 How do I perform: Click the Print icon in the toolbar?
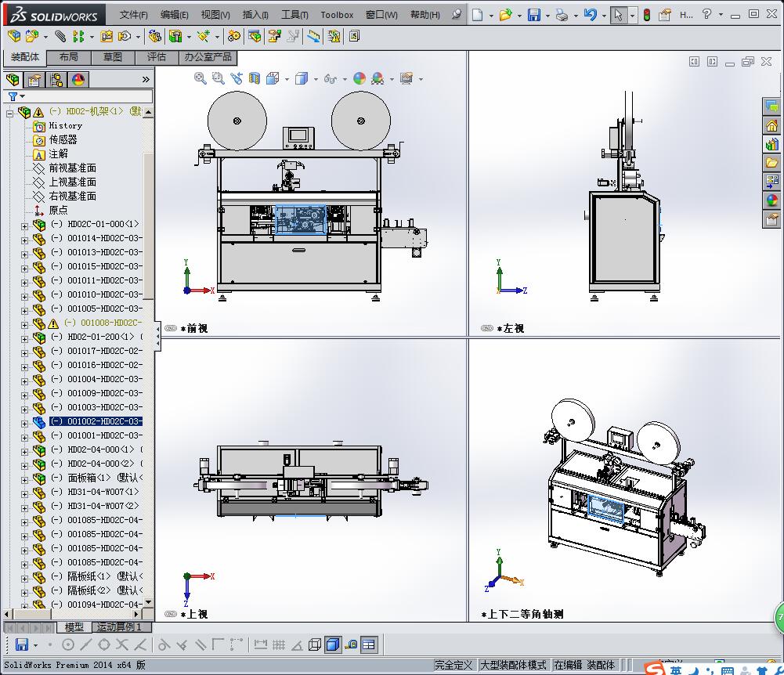[x=562, y=15]
